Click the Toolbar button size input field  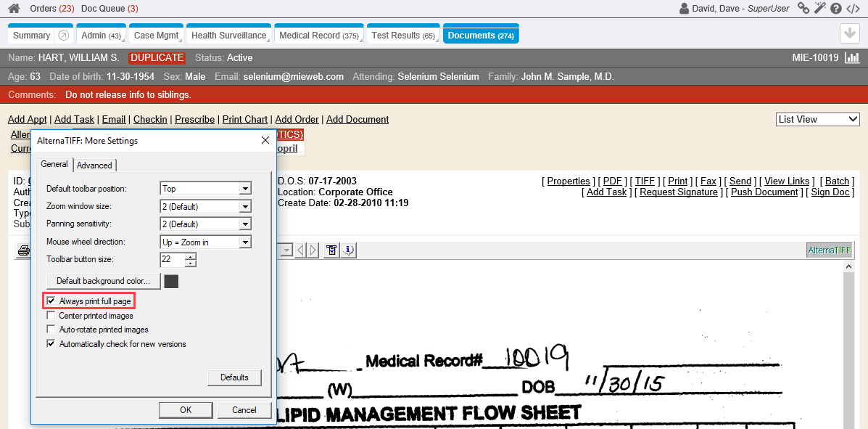click(173, 260)
